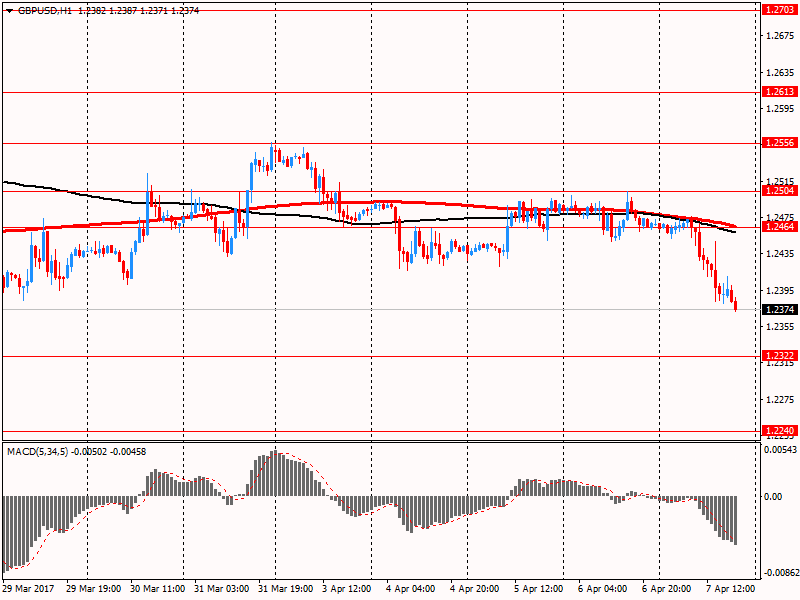Click the 1.2435 price axis value
This screenshot has height=600, width=800.
[781, 254]
